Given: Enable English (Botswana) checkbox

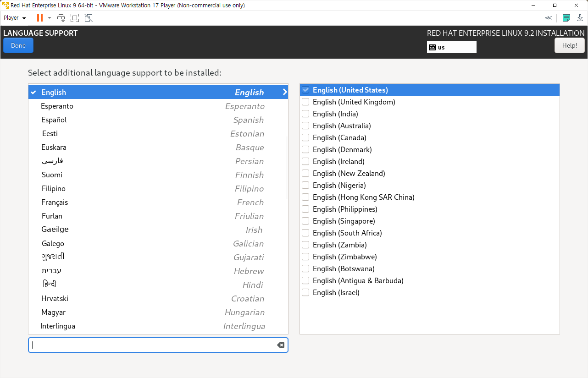Looking at the screenshot, I should pos(305,268).
